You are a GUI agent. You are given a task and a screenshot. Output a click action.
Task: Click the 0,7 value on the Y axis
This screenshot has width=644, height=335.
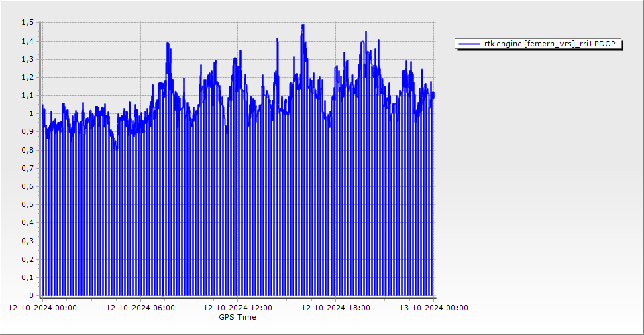(27, 168)
